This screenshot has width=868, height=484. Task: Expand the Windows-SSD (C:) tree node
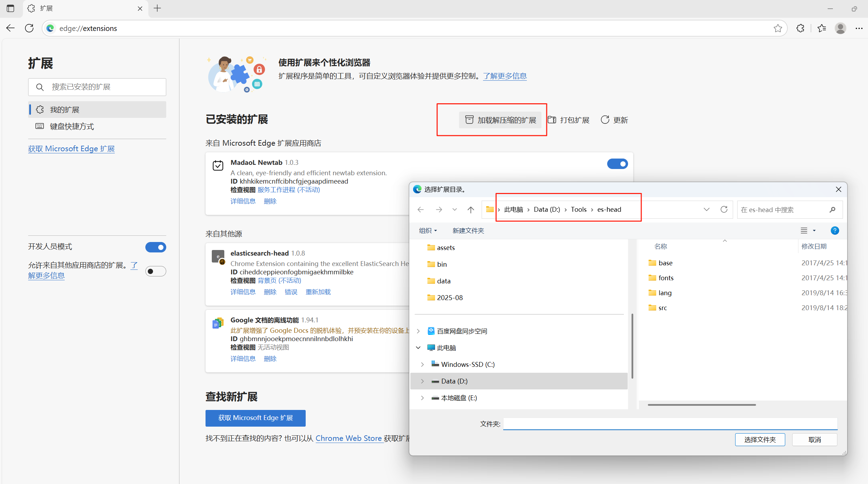coord(422,364)
